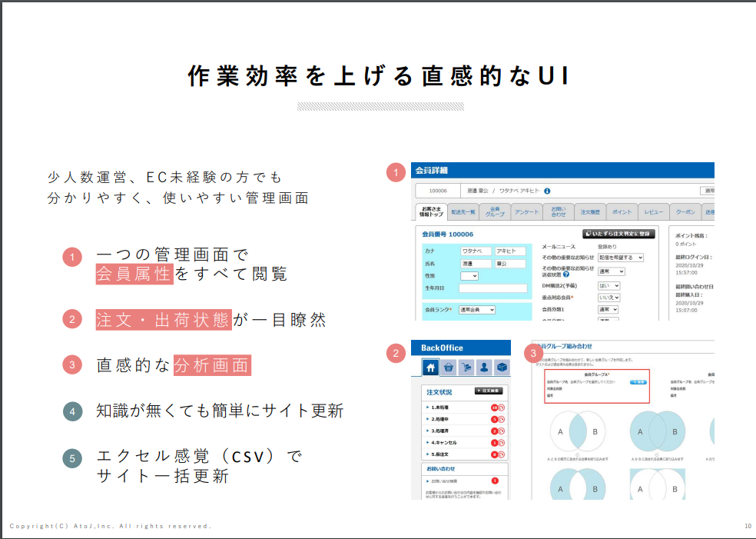This screenshot has width=756, height=539.
Task: Click the help question mark beside 送信状態
Action: [566, 274]
